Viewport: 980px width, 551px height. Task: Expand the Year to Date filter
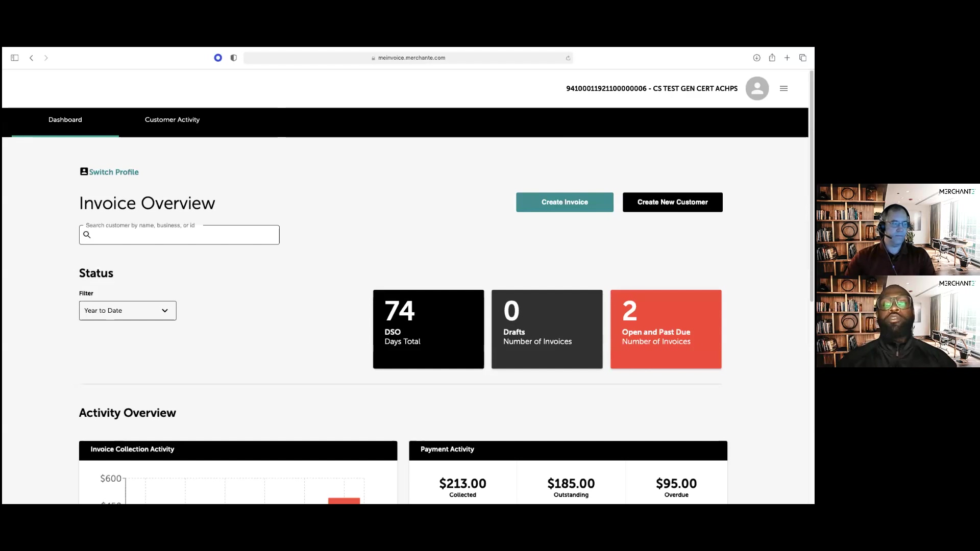(128, 310)
